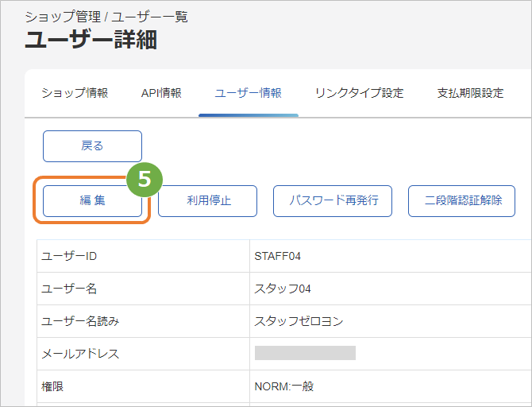Click the メールアドレス row label
532x407 pixels.
point(80,354)
